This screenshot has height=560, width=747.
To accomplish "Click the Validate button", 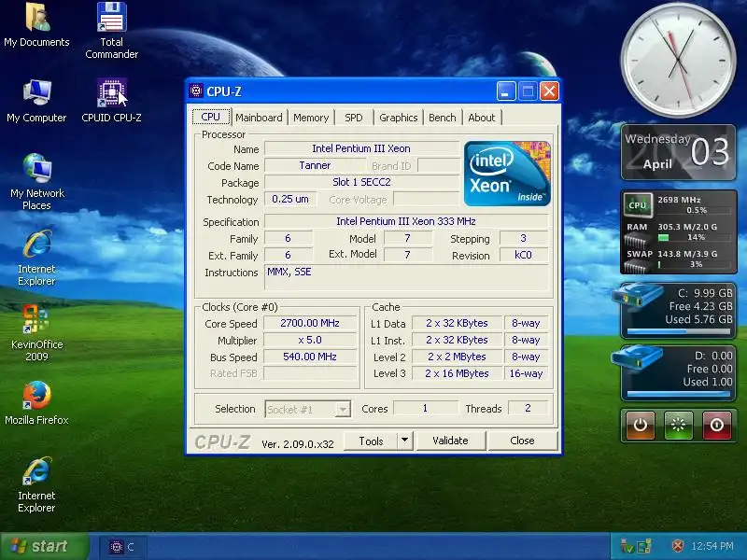I will pos(451,441).
